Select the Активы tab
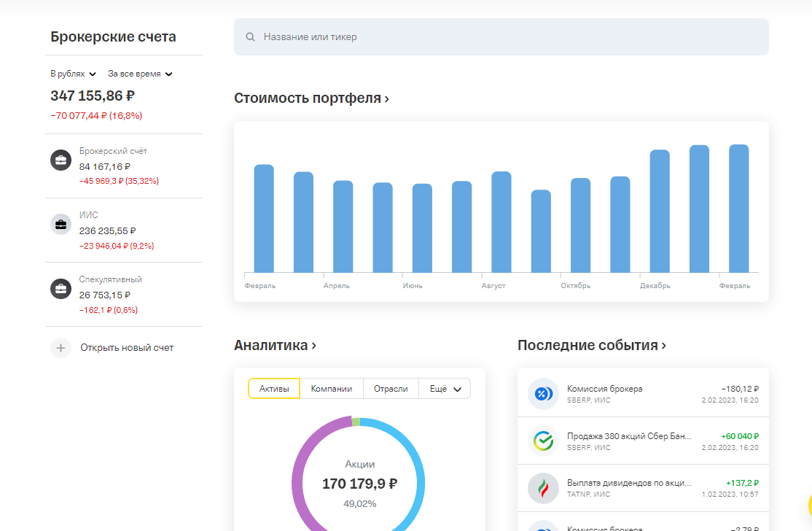Screen dimensions: 812x531 [x=273, y=388]
